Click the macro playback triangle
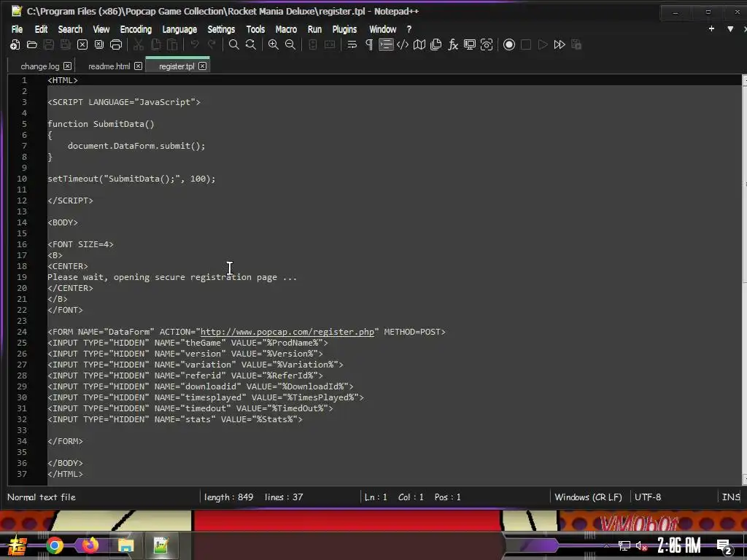Screen dimensions: 747x560 click(x=543, y=44)
